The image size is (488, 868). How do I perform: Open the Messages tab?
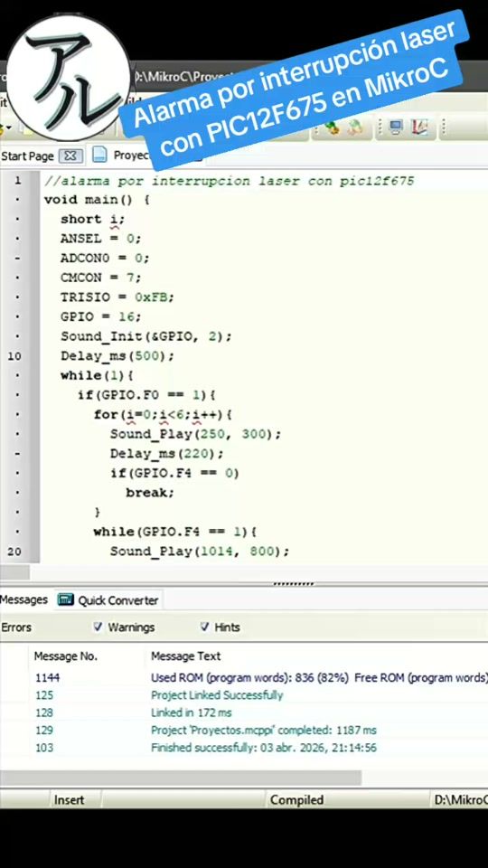[23, 600]
